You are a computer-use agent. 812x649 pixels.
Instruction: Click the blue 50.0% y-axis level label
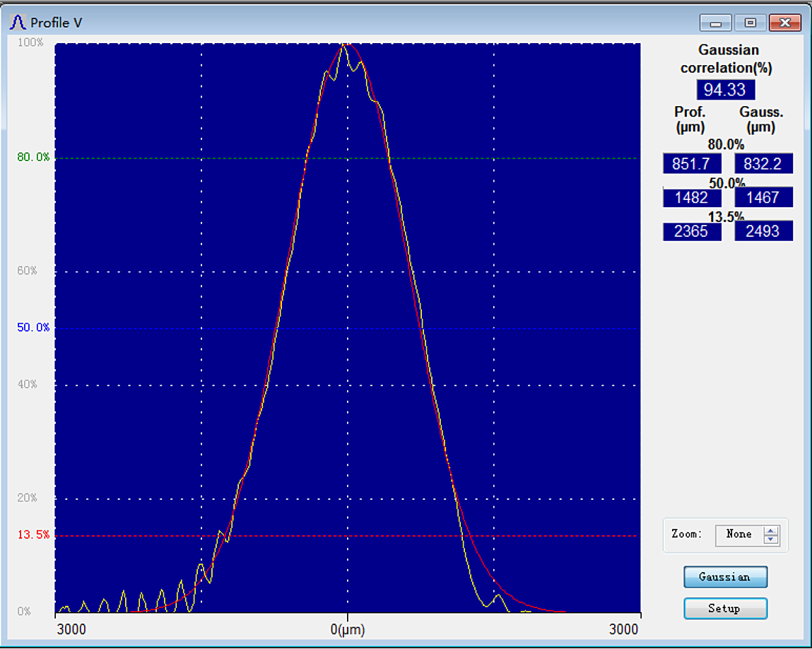33,328
